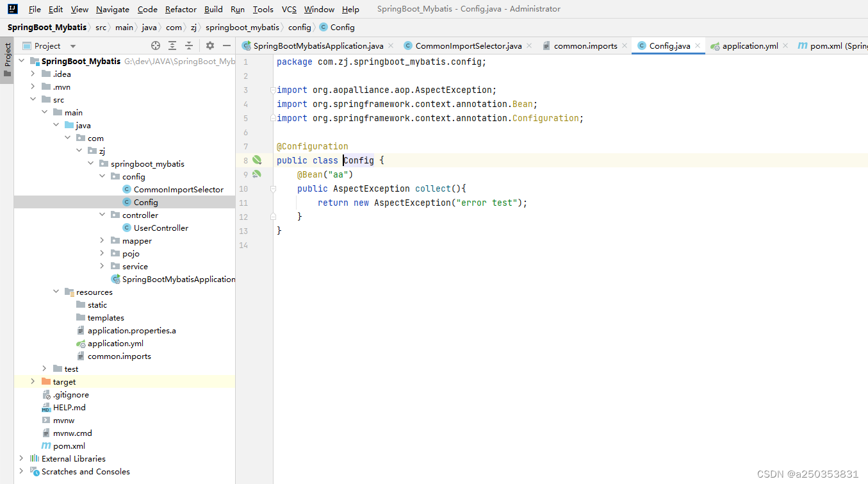Screen dimensions: 868x484
Task: Open the Build menu
Action: [x=214, y=9]
